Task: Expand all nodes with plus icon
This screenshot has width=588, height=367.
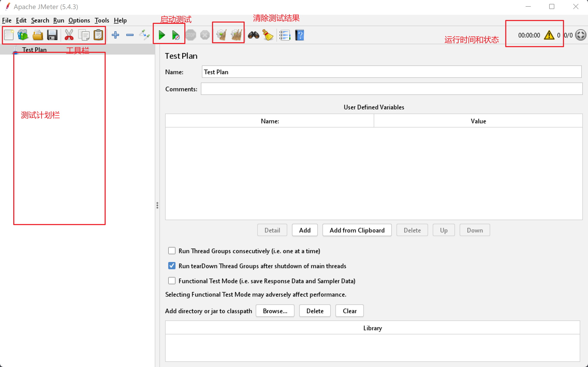Action: tap(115, 35)
